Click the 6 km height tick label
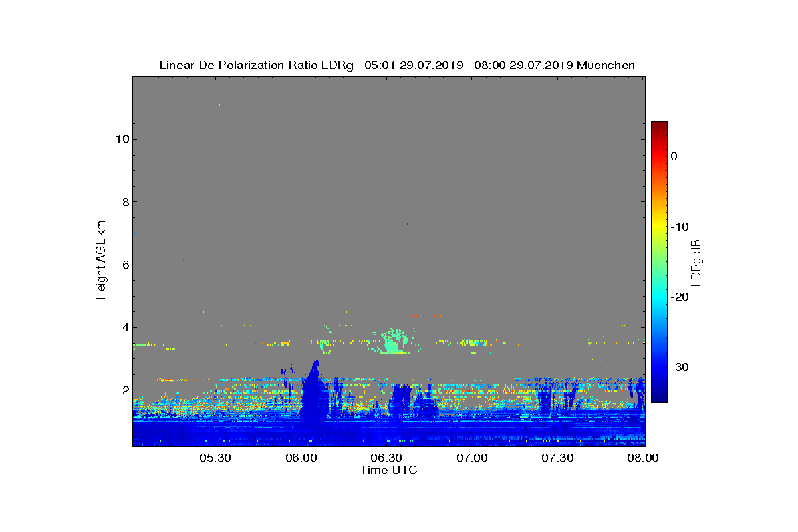 tap(125, 265)
